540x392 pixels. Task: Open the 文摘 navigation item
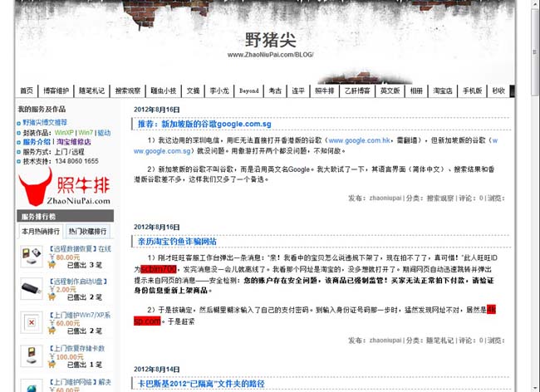tap(193, 91)
